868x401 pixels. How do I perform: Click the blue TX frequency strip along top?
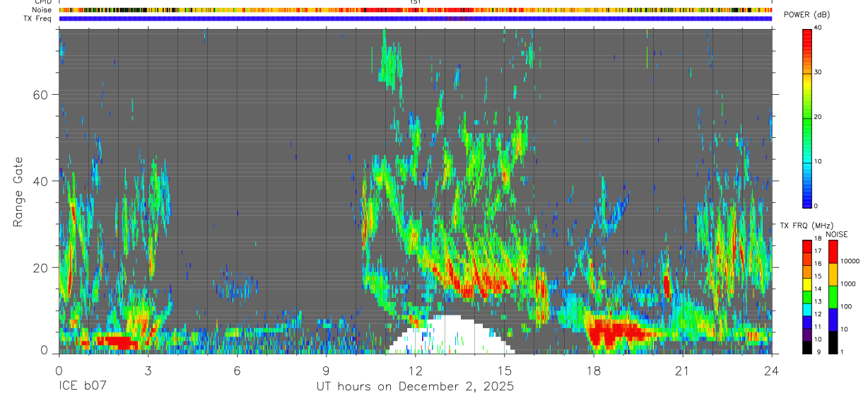(x=416, y=18)
